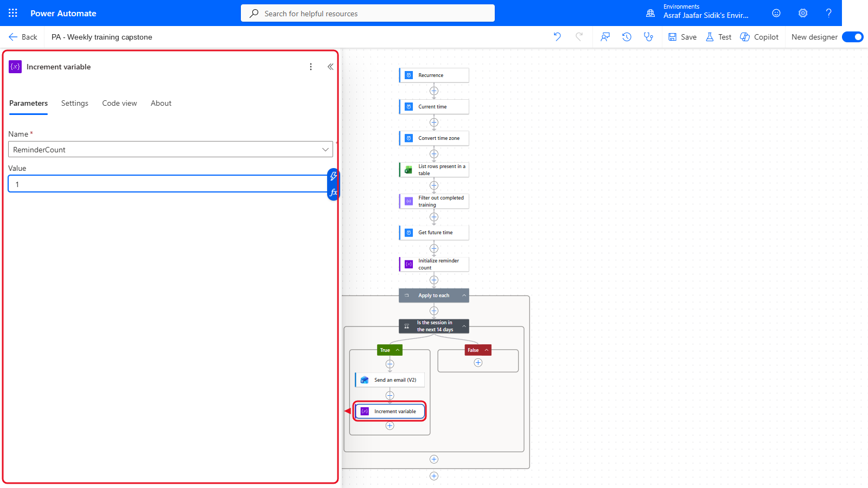The image size is (868, 488).
Task: Insert dynamic content lightning icon
Action: tap(334, 176)
